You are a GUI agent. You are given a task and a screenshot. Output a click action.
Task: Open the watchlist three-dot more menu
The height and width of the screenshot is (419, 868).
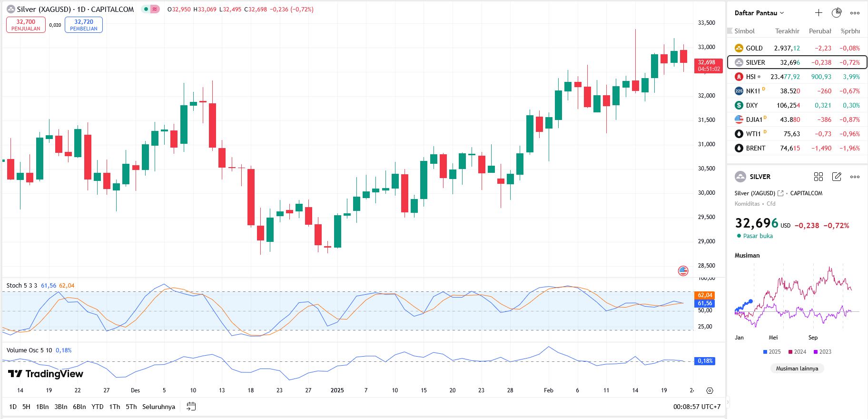point(855,13)
